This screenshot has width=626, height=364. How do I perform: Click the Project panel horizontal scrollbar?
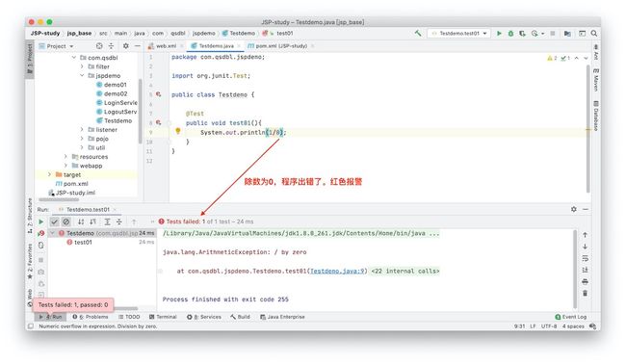(59, 199)
